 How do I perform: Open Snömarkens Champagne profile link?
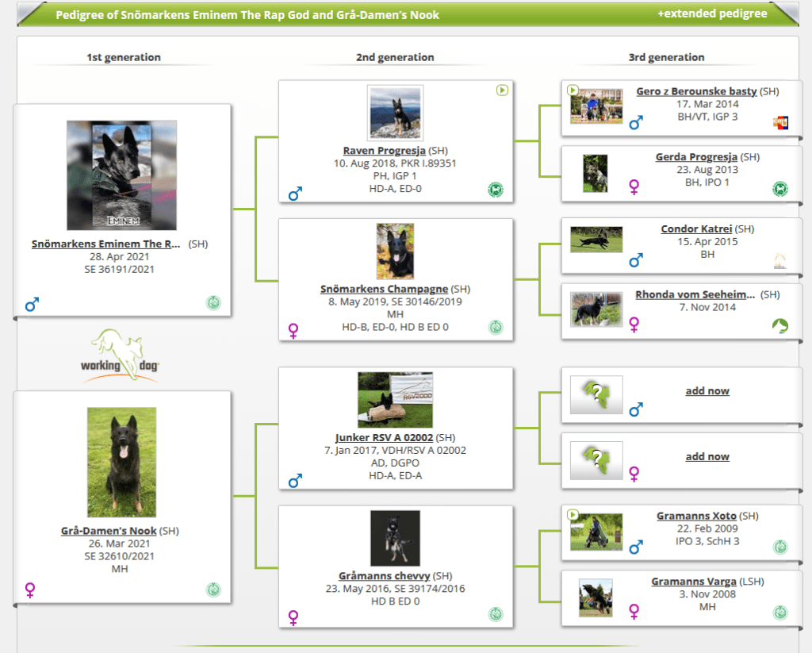pos(384,289)
